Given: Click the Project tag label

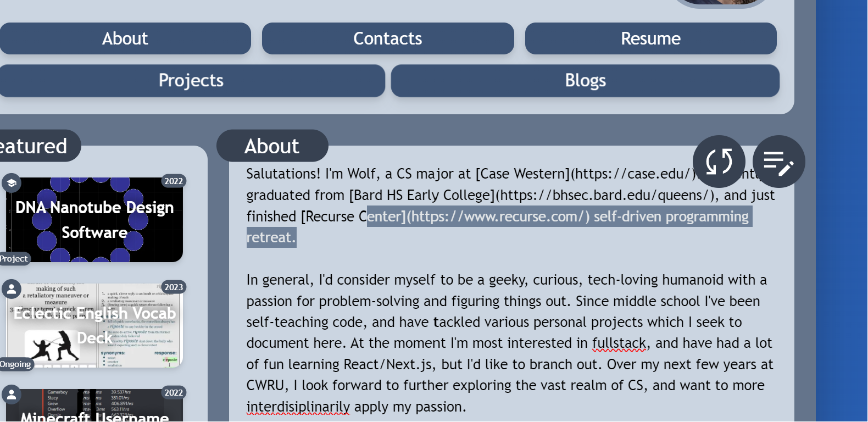Looking at the screenshot, I should click(x=14, y=259).
